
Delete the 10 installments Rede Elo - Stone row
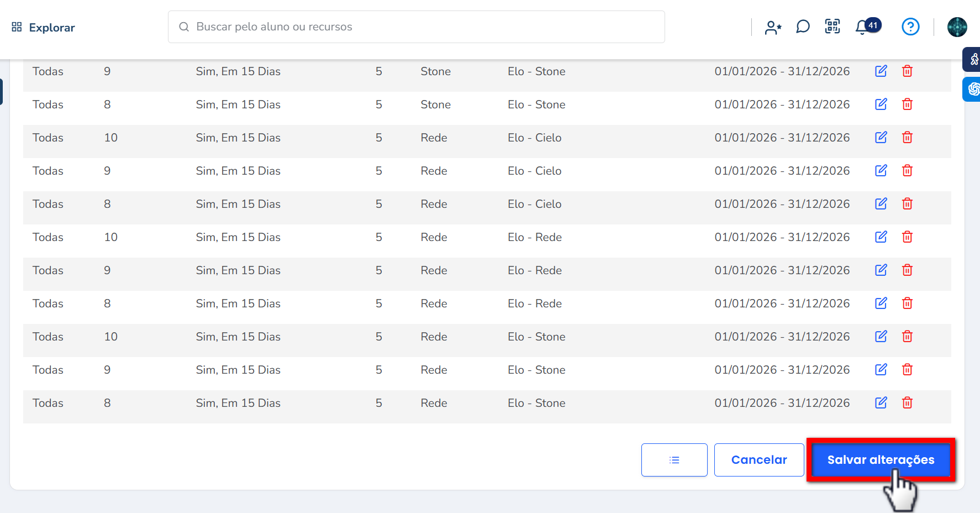tap(907, 336)
